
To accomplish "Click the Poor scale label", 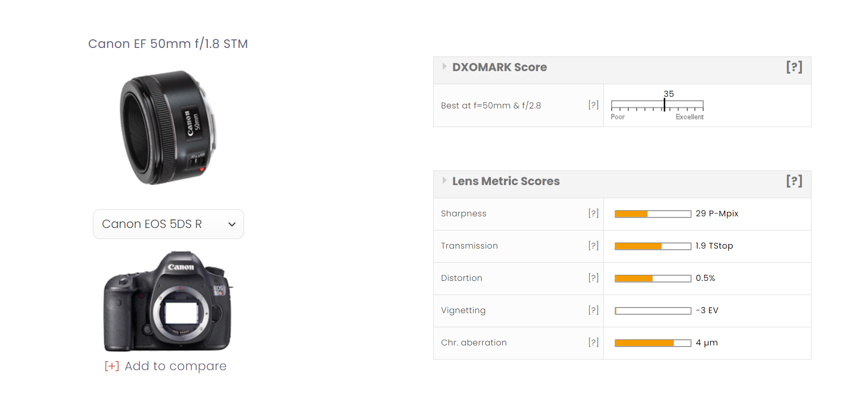I will 618,116.
